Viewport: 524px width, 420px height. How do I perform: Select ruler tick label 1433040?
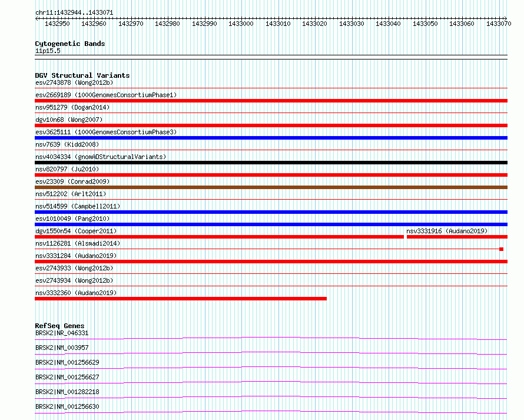tap(388, 24)
